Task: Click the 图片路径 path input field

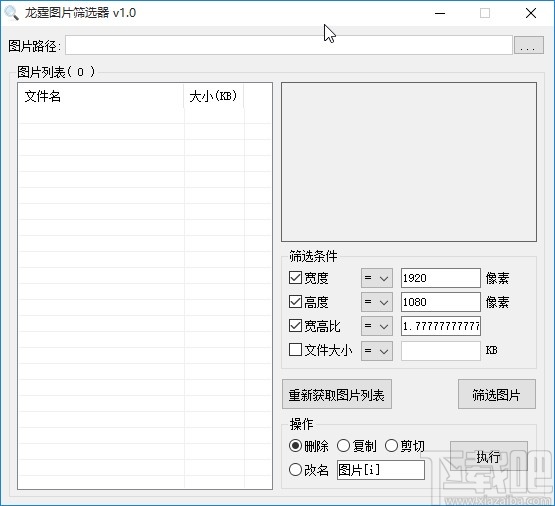Action: tap(288, 45)
